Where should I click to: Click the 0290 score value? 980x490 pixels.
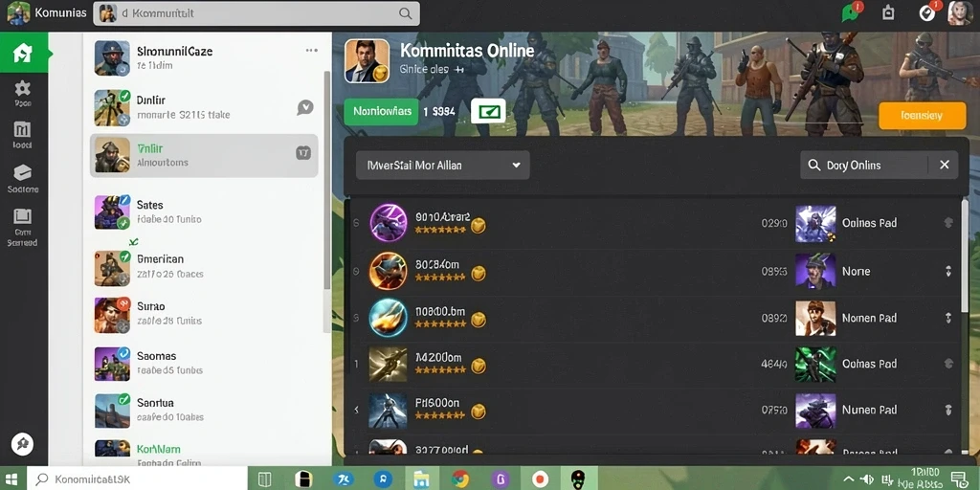click(773, 222)
